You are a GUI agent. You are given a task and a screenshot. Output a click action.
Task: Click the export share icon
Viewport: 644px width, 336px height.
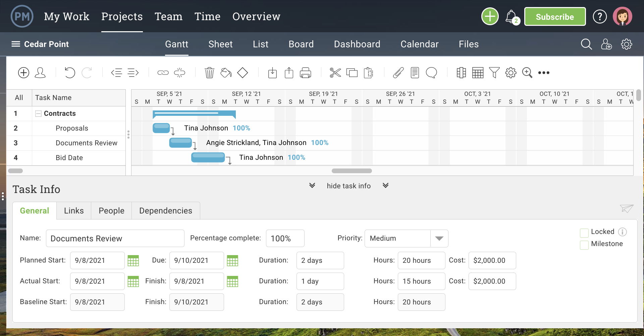click(x=289, y=73)
